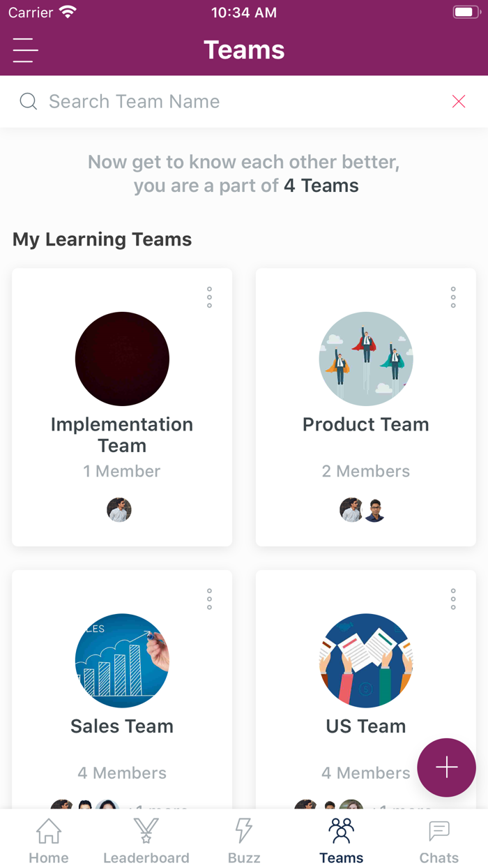The width and height of the screenshot is (488, 868).
Task: Type in Search Team Name field
Action: click(x=237, y=102)
